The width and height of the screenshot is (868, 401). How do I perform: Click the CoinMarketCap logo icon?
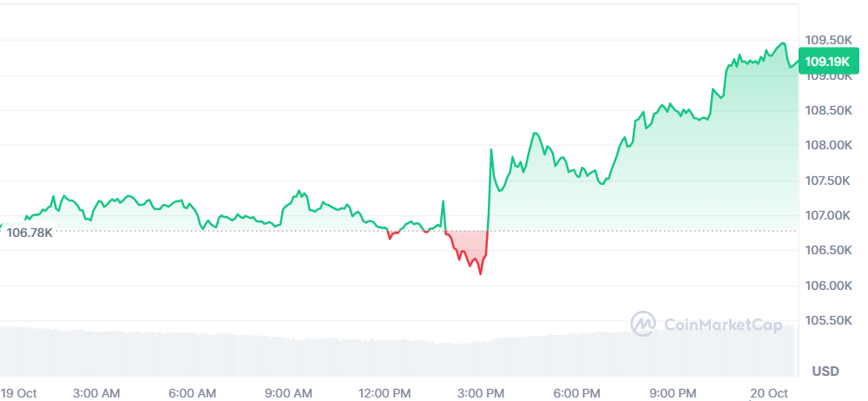click(x=643, y=325)
